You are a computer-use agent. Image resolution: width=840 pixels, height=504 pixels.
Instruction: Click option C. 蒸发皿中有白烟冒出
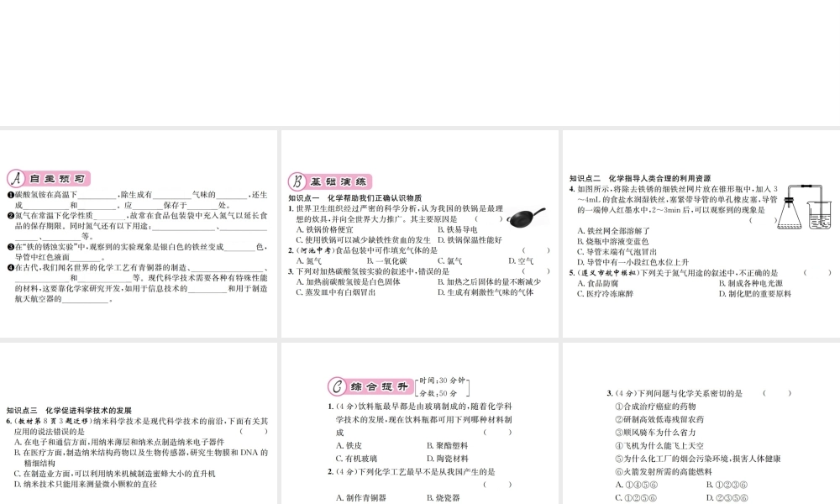point(336,292)
